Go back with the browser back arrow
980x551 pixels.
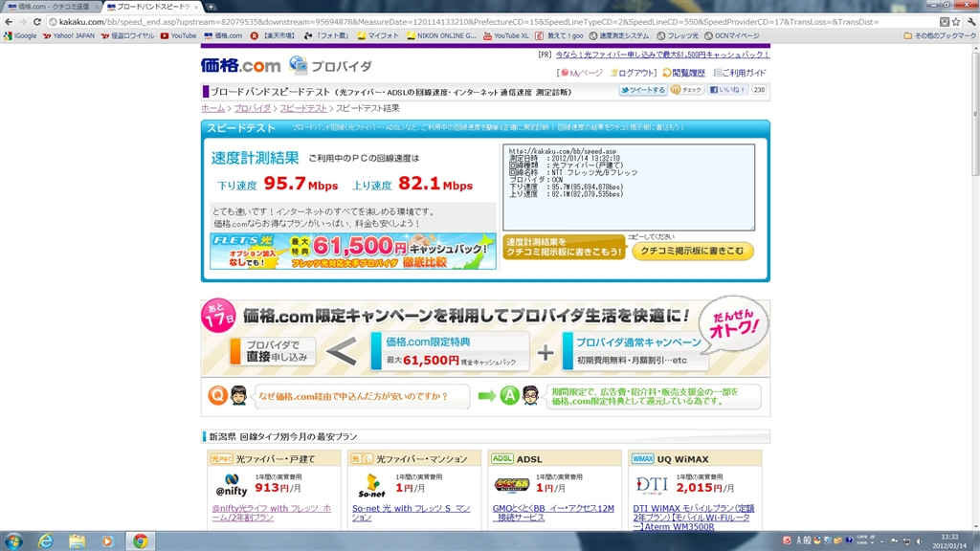tap(8, 22)
